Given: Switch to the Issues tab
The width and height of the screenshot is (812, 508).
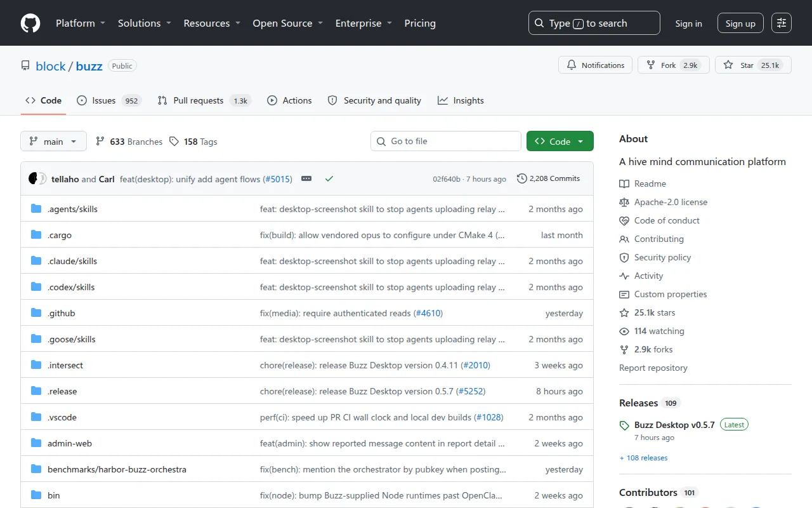Looking at the screenshot, I should coord(108,100).
